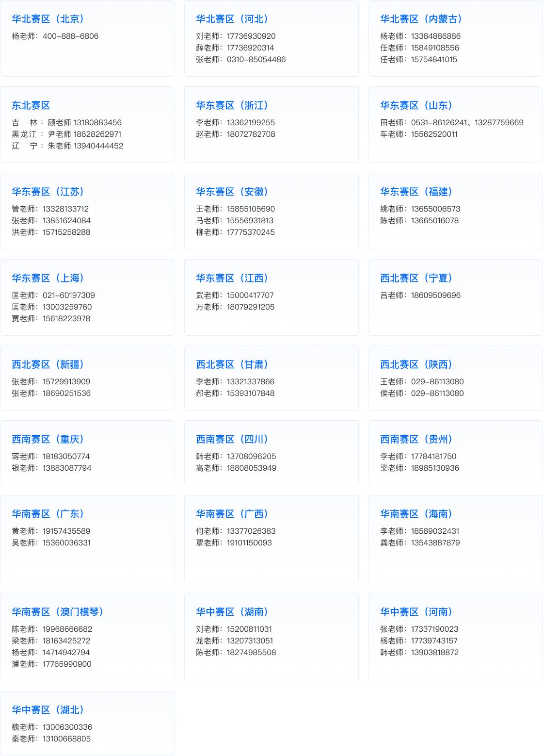Open the 华东赛区（浙江） heading
This screenshot has width=543, height=756.
click(232, 105)
